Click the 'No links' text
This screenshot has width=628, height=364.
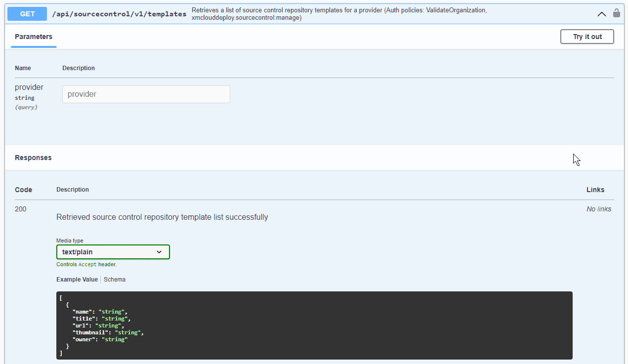(x=598, y=209)
